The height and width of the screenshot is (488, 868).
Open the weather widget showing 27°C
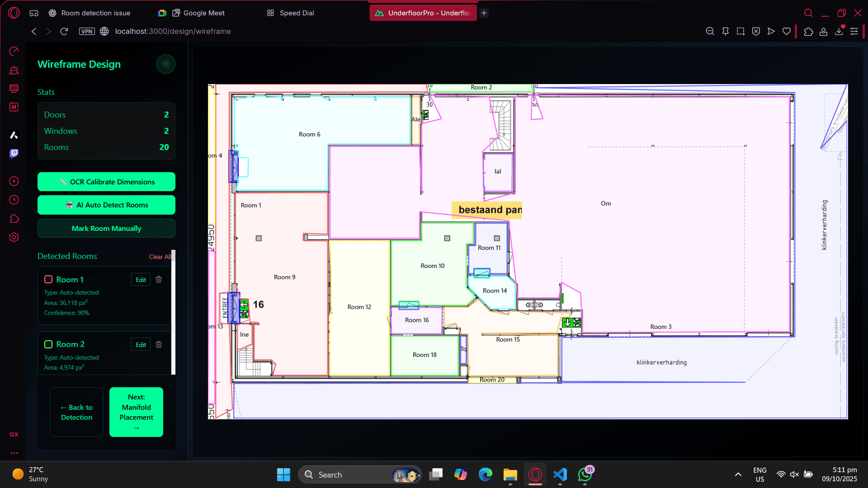point(30,474)
